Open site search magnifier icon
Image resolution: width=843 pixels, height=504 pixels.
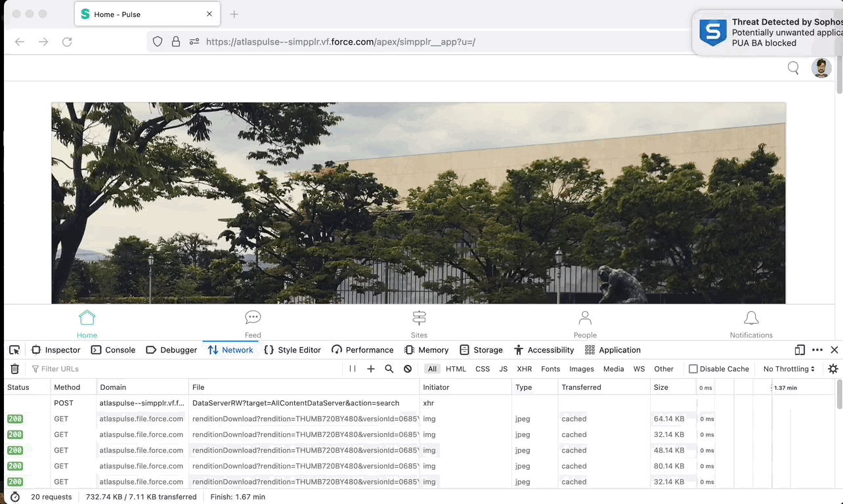pyautogui.click(x=793, y=68)
